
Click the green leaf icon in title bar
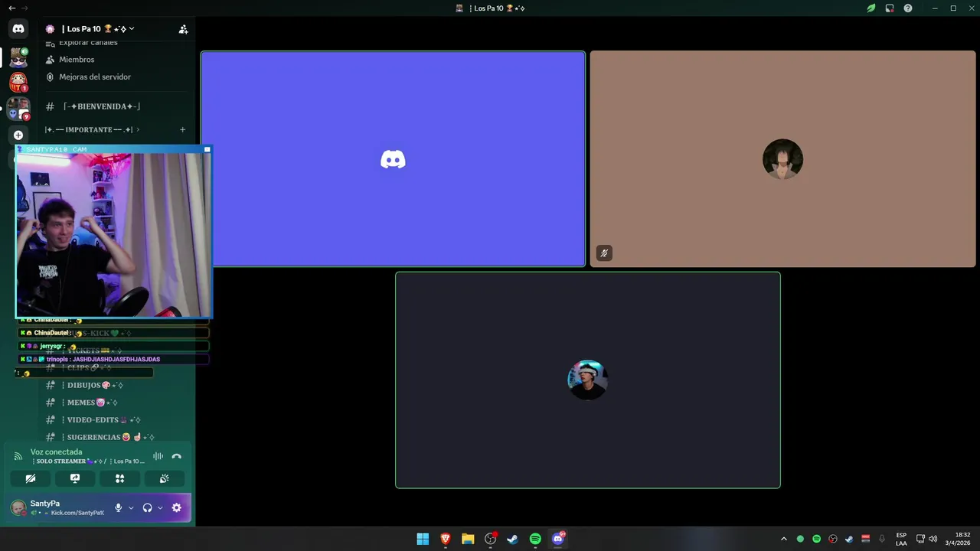tap(871, 8)
